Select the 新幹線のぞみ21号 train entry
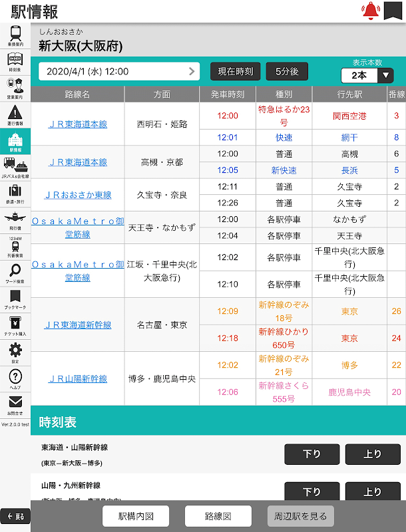Image resolution: width=406 pixels, height=532 pixels. (x=284, y=365)
